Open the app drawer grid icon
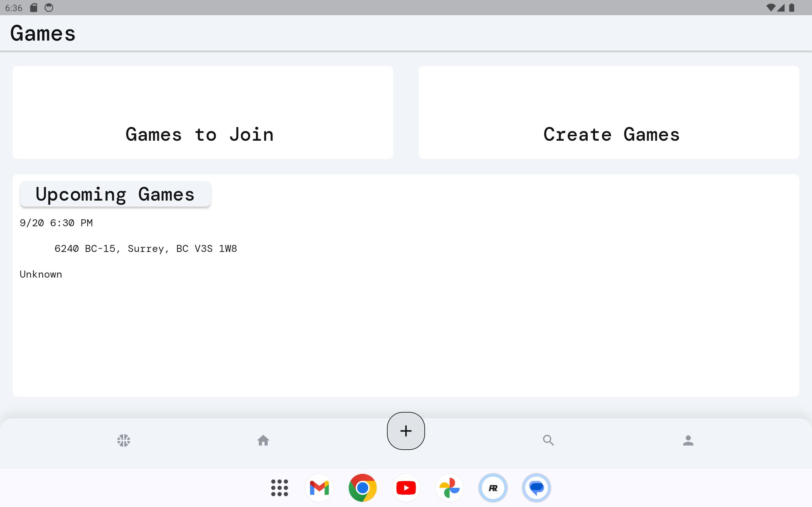The image size is (812, 507). (x=279, y=488)
